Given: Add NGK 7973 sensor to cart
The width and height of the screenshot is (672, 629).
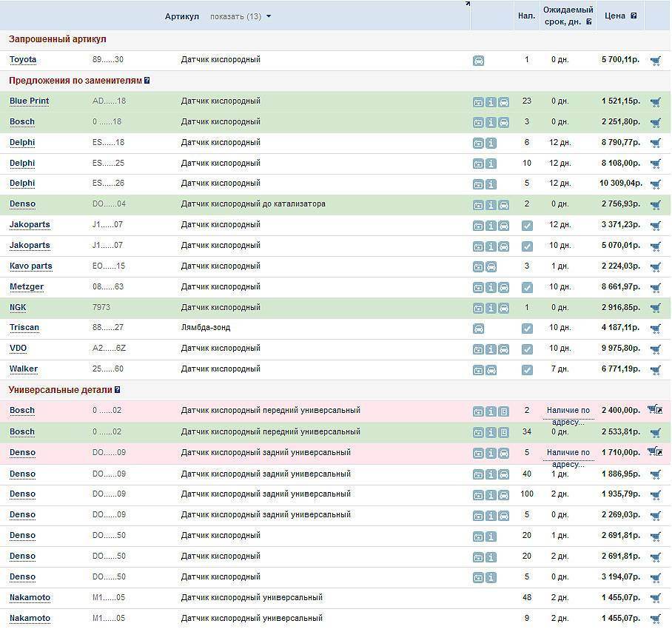Looking at the screenshot, I should [x=655, y=309].
